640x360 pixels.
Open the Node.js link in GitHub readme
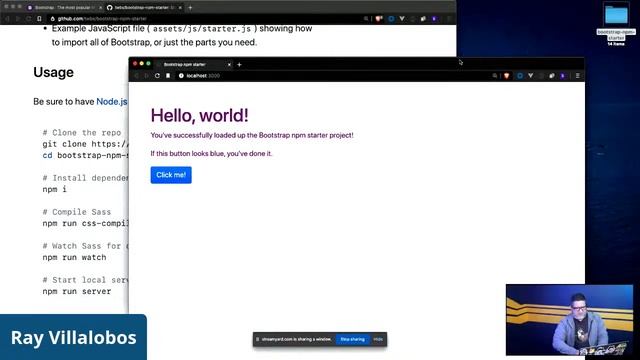(x=112, y=102)
